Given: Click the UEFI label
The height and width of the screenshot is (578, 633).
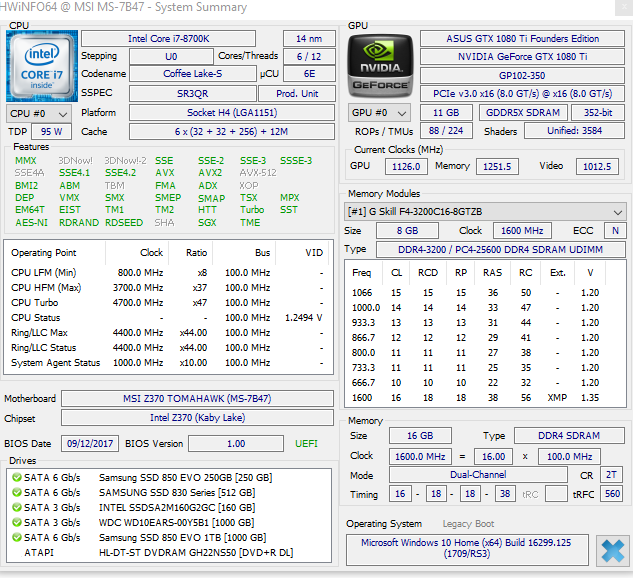Looking at the screenshot, I should pyautogui.click(x=306, y=444).
